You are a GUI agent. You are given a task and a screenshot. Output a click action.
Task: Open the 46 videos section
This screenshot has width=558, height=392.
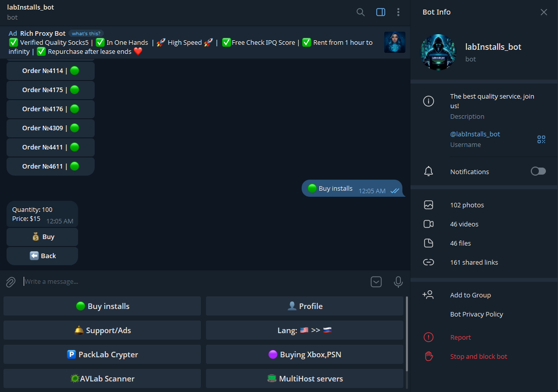(x=464, y=224)
